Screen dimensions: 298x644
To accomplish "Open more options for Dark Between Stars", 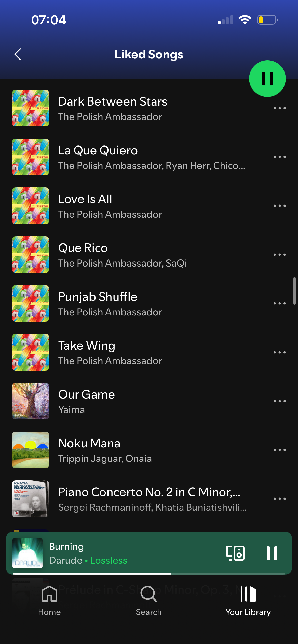I will coord(279,108).
